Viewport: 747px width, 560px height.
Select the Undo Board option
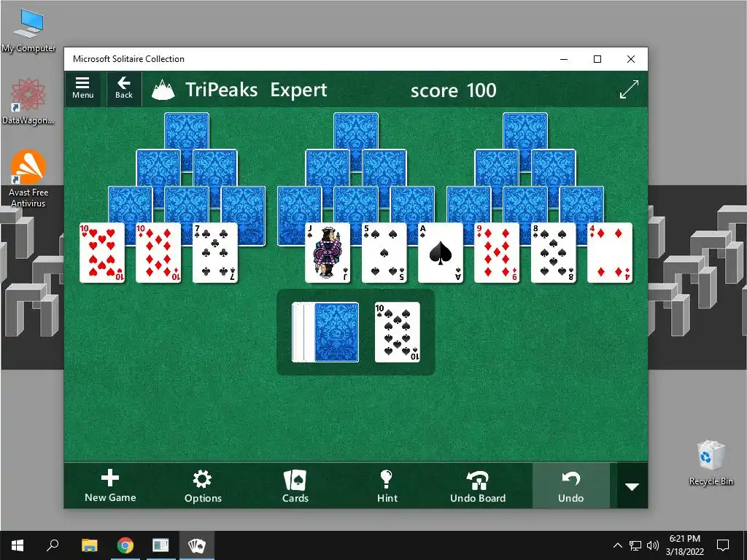[x=478, y=486]
